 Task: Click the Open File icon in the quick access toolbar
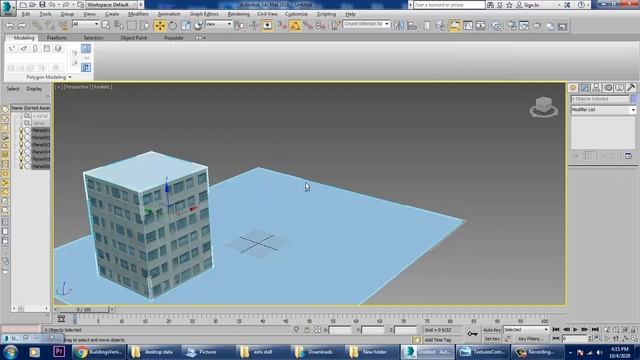coord(33,4)
